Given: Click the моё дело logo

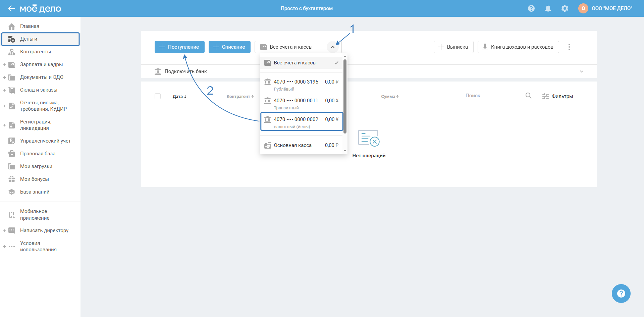Looking at the screenshot, I should [x=40, y=8].
